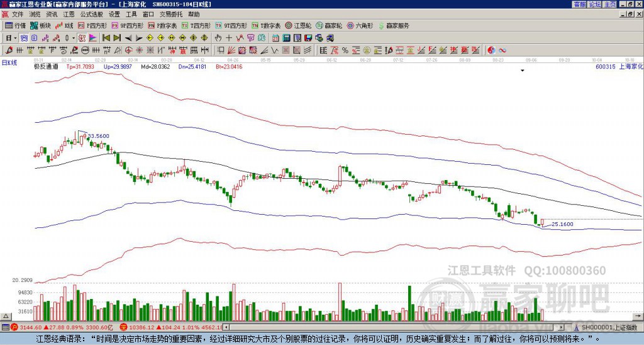This screenshot has height=345, width=644.
Task: Open the 板块 sector view
Action: pos(40,25)
